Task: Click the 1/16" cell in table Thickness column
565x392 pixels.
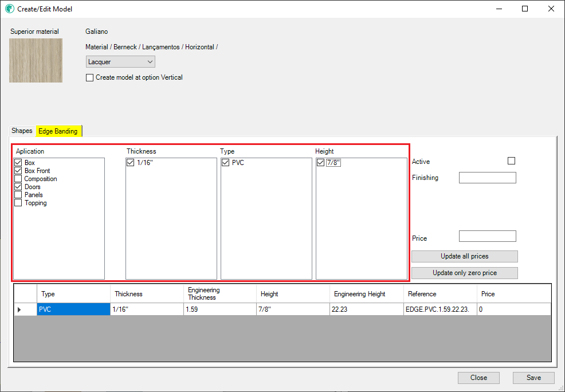Action: [x=147, y=309]
